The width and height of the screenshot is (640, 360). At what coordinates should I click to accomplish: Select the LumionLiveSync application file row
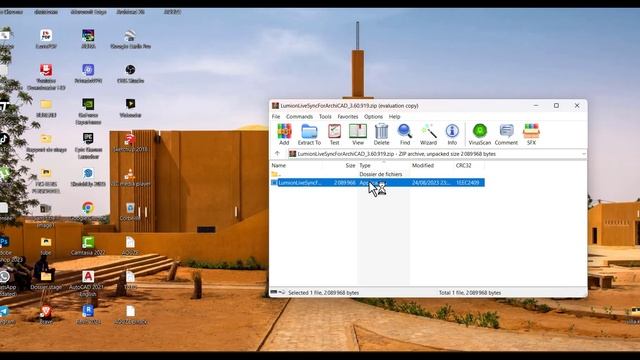point(378,182)
